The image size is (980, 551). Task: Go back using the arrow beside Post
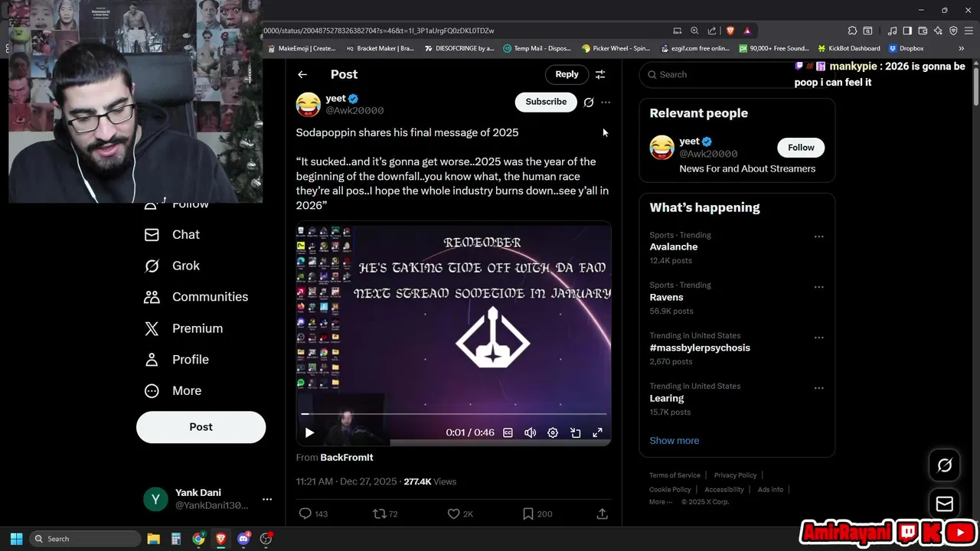click(302, 74)
